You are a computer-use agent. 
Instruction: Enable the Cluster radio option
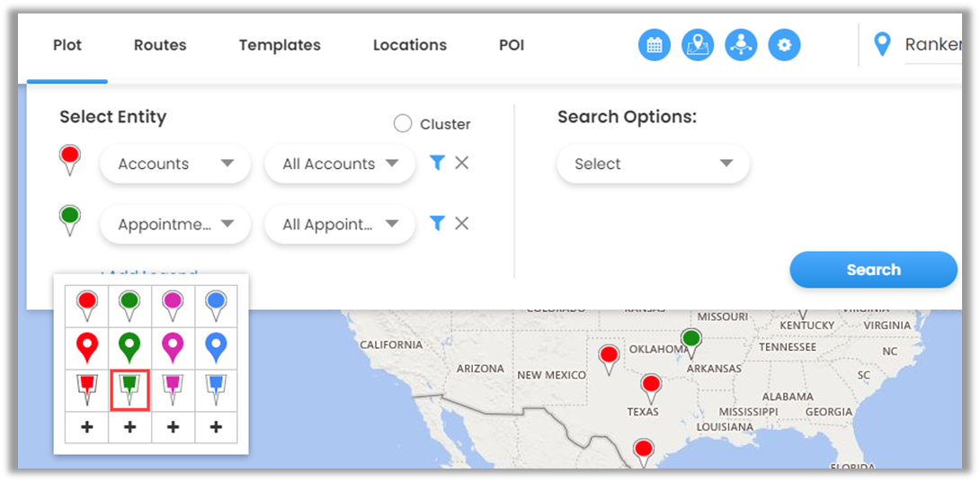coord(403,124)
